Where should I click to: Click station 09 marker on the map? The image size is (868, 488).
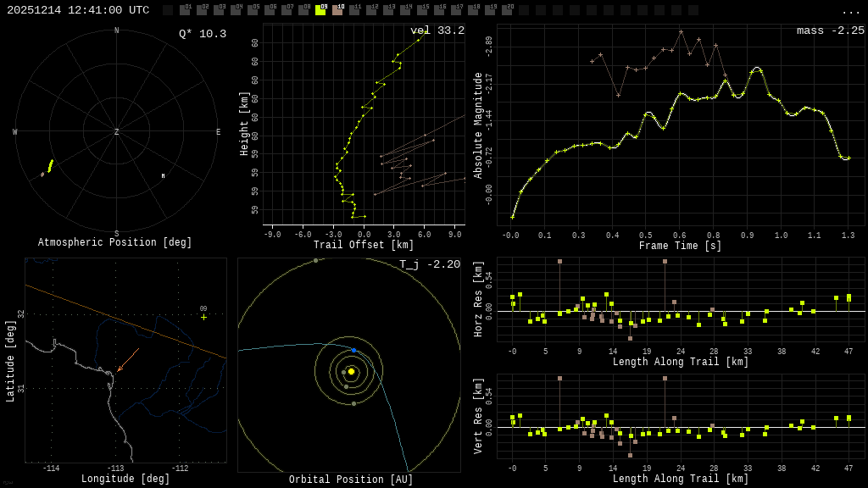(x=203, y=317)
